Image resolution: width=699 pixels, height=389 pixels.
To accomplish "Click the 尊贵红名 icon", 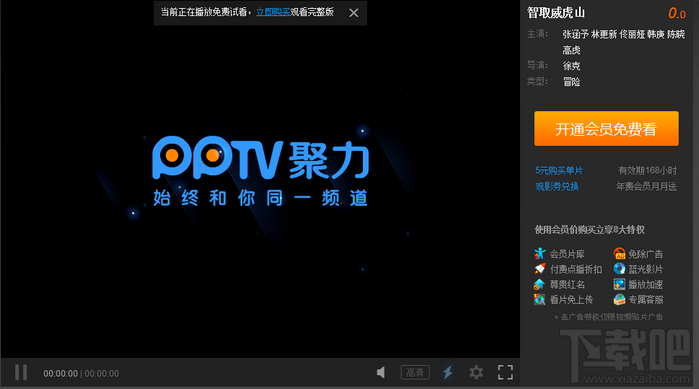I will 539,284.
